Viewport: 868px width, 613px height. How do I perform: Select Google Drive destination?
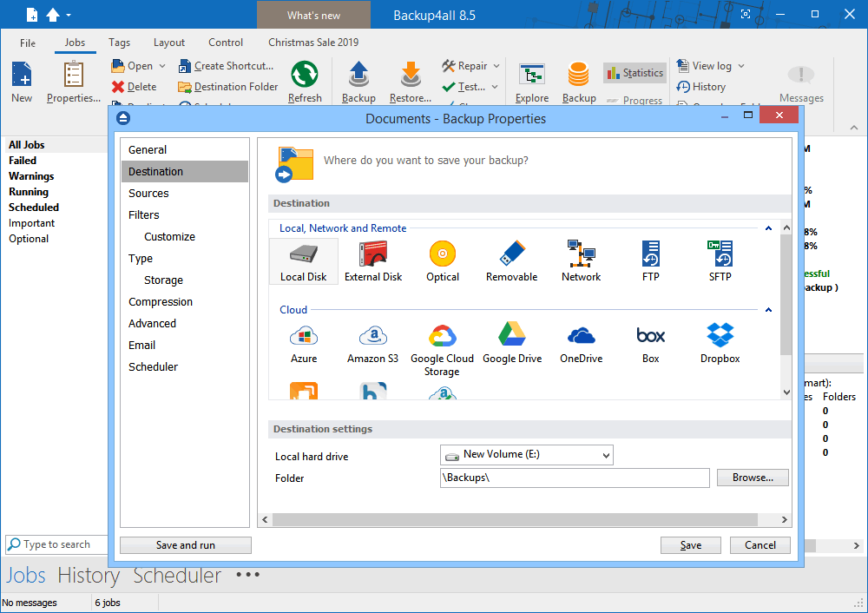point(512,344)
